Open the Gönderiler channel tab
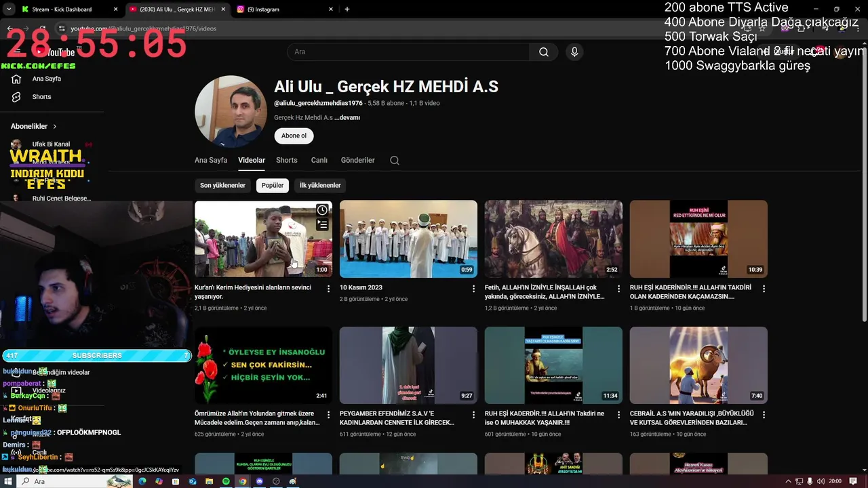This screenshot has height=488, width=868. click(x=358, y=161)
